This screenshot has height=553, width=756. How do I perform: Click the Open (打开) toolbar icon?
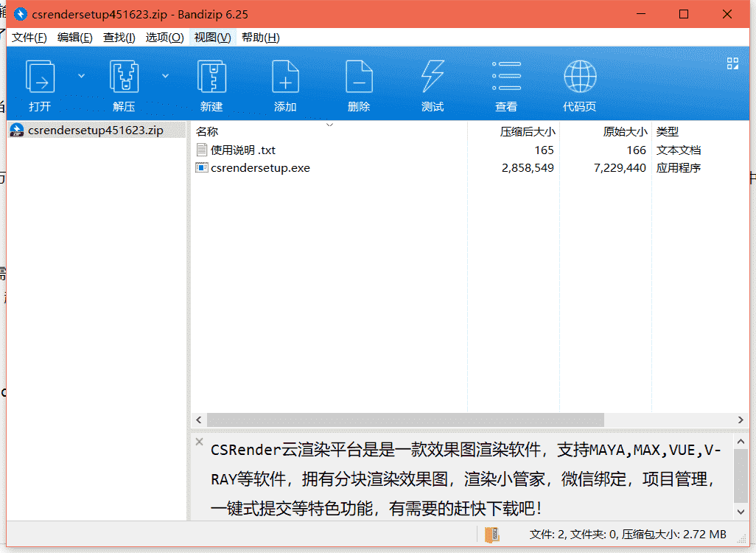pyautogui.click(x=40, y=77)
